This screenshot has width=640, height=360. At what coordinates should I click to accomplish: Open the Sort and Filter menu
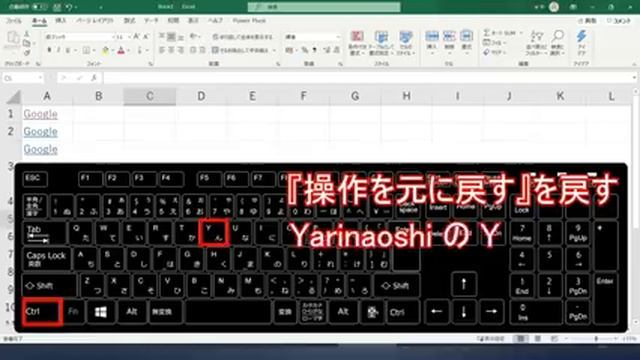pyautogui.click(x=537, y=42)
